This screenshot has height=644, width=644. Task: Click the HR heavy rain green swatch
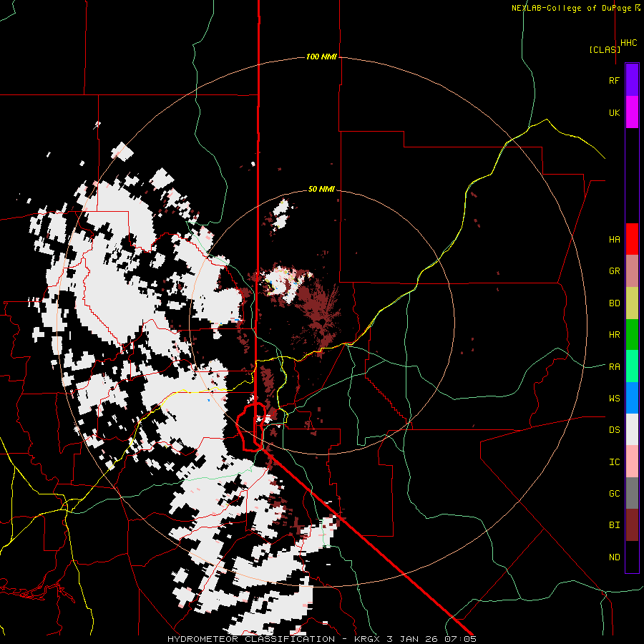[632, 335]
